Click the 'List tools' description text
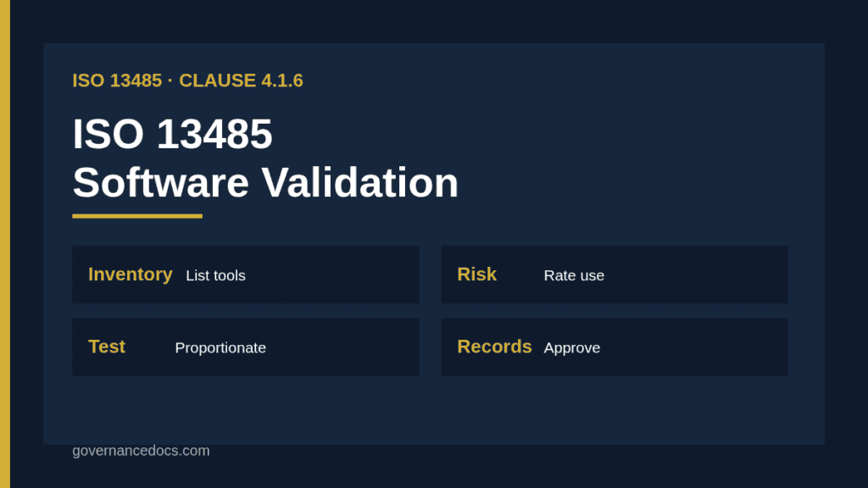868x488 pixels. (x=215, y=275)
